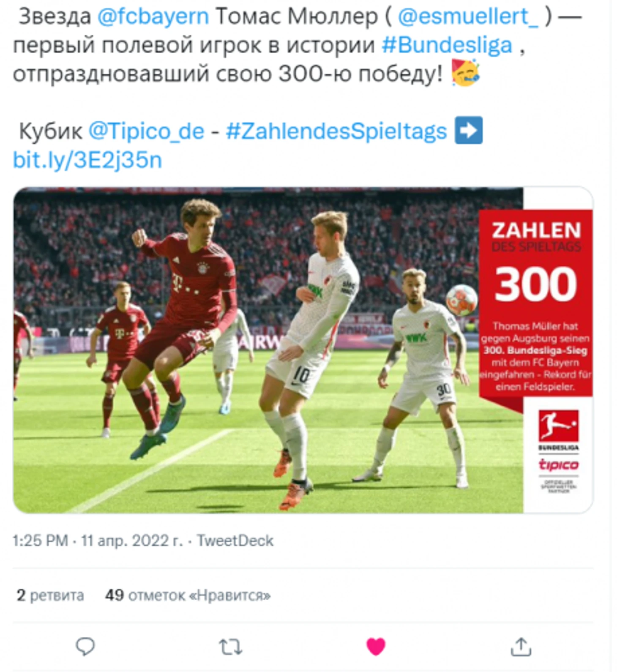Open the share upload icon
Image resolution: width=617 pixels, height=672 pixels.
tap(521, 647)
